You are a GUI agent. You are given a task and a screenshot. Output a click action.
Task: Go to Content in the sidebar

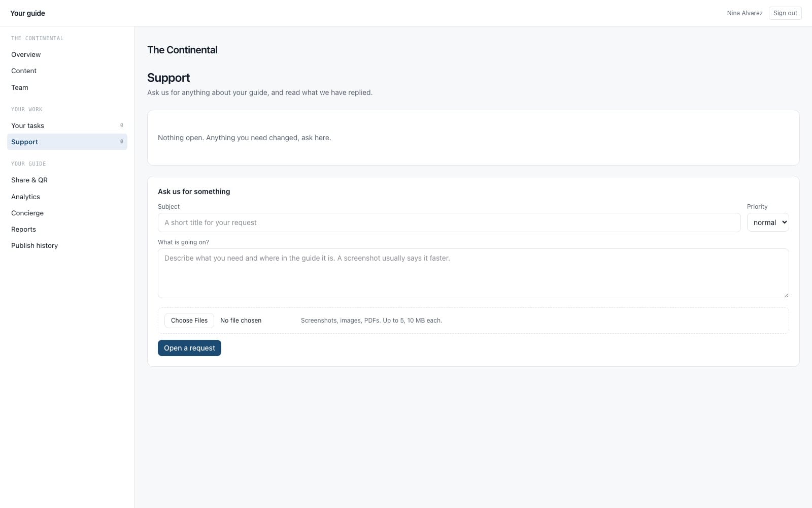(67, 71)
